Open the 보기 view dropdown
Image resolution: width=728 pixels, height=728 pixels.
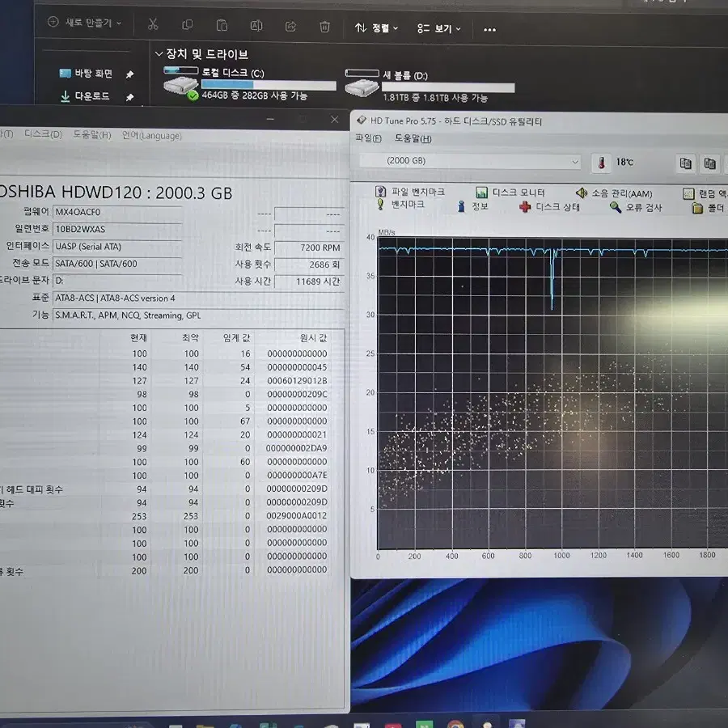[438, 29]
